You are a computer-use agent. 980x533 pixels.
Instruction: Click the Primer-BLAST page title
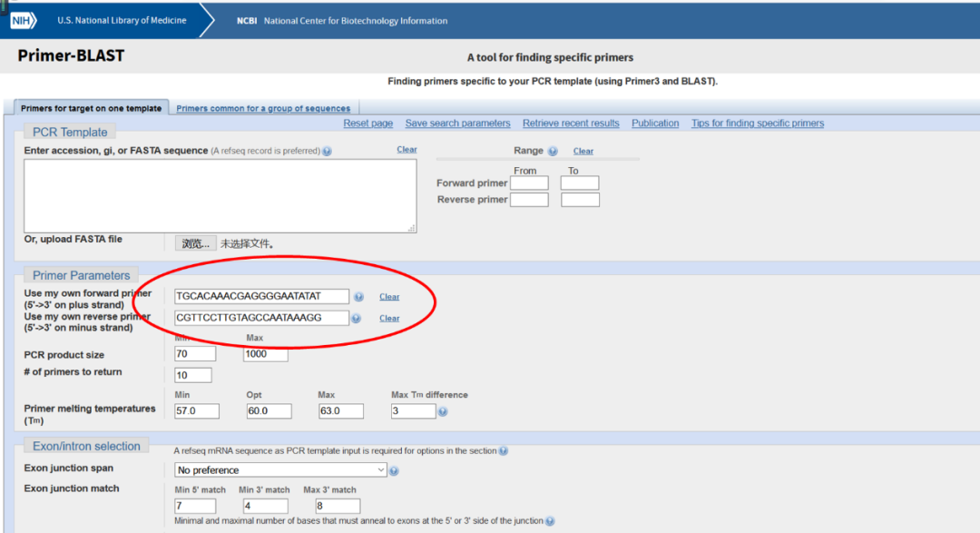[72, 55]
